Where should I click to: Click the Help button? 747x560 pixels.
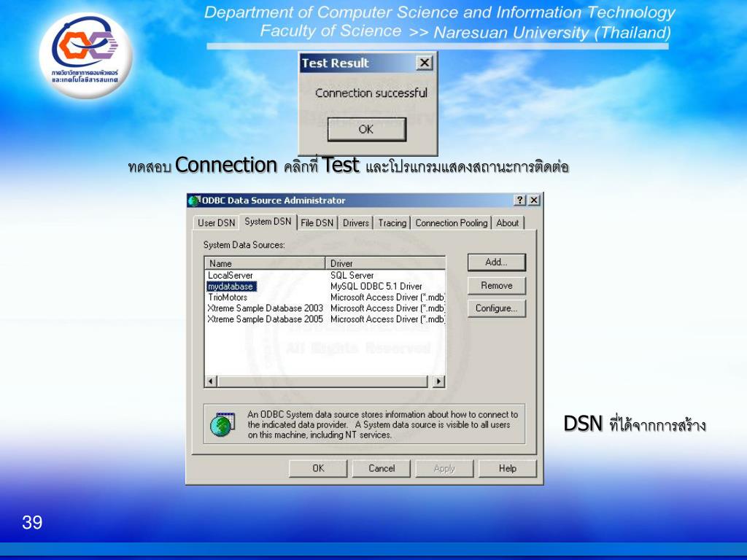point(508,469)
